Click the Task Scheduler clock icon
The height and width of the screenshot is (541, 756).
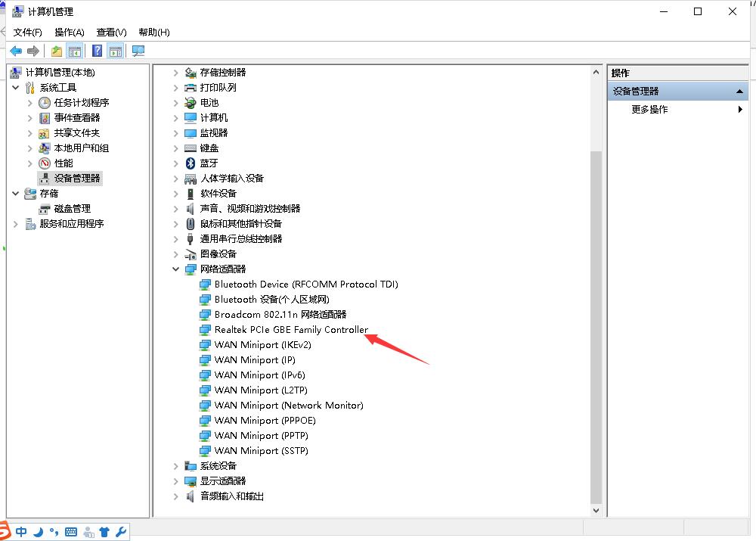click(45, 103)
